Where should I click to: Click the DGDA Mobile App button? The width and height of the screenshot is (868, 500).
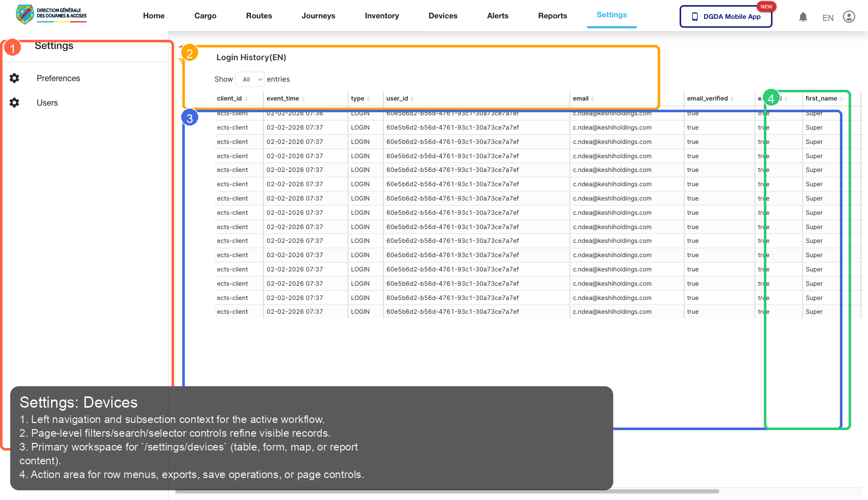pyautogui.click(x=726, y=16)
